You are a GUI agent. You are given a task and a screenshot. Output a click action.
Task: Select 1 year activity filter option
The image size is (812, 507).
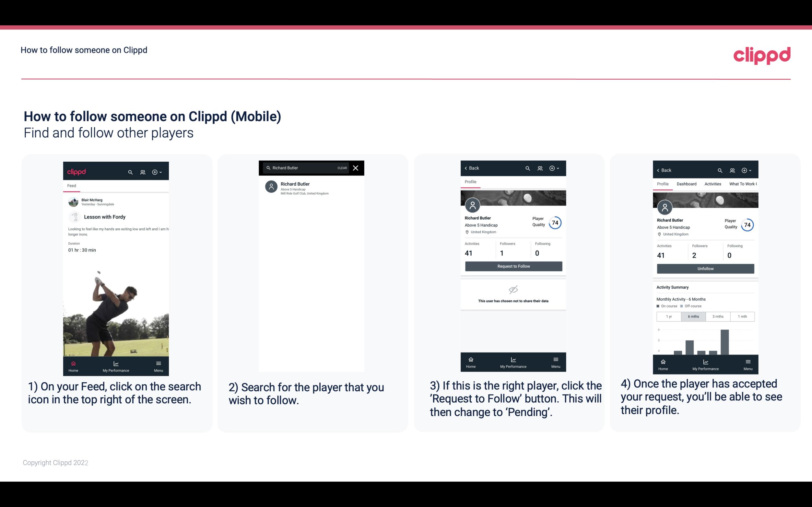669,316
